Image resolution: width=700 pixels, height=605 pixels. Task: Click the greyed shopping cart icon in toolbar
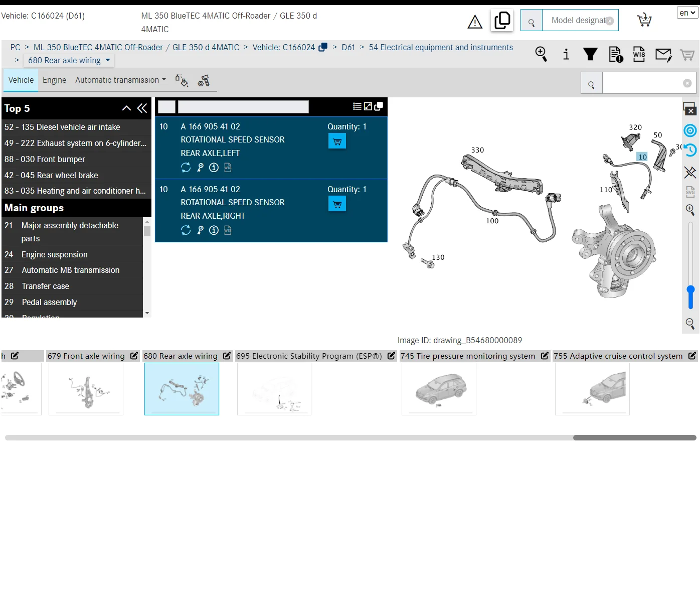click(x=687, y=55)
